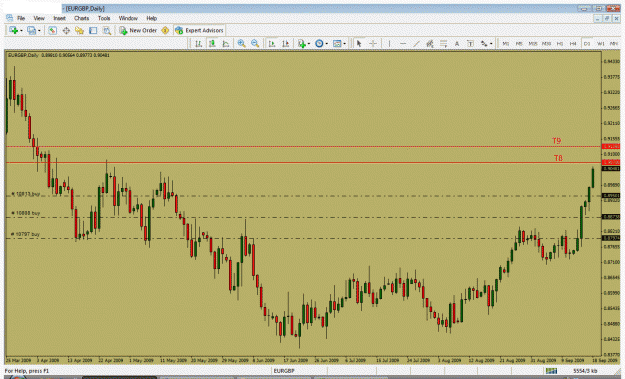Open the Indicators list icon

click(x=302, y=43)
